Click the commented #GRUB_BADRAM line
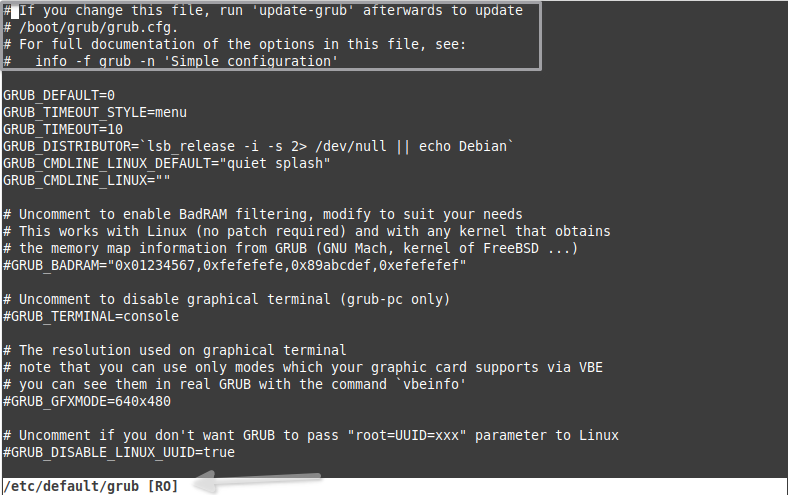788x495 pixels. coord(235,265)
